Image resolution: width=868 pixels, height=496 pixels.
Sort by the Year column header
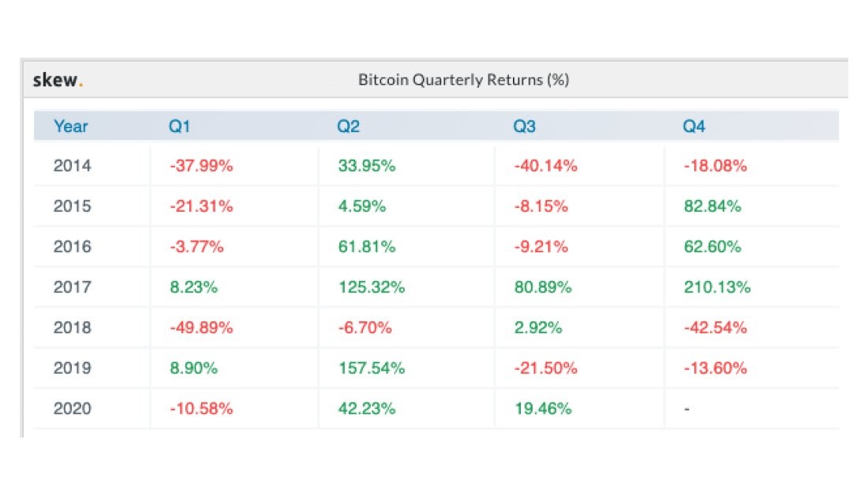point(71,126)
